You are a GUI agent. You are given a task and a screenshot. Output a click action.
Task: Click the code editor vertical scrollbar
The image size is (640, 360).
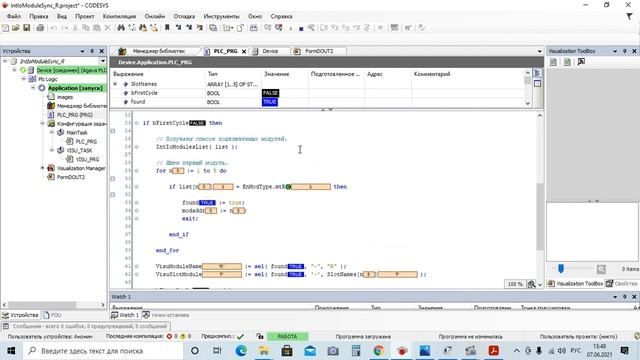(540, 216)
